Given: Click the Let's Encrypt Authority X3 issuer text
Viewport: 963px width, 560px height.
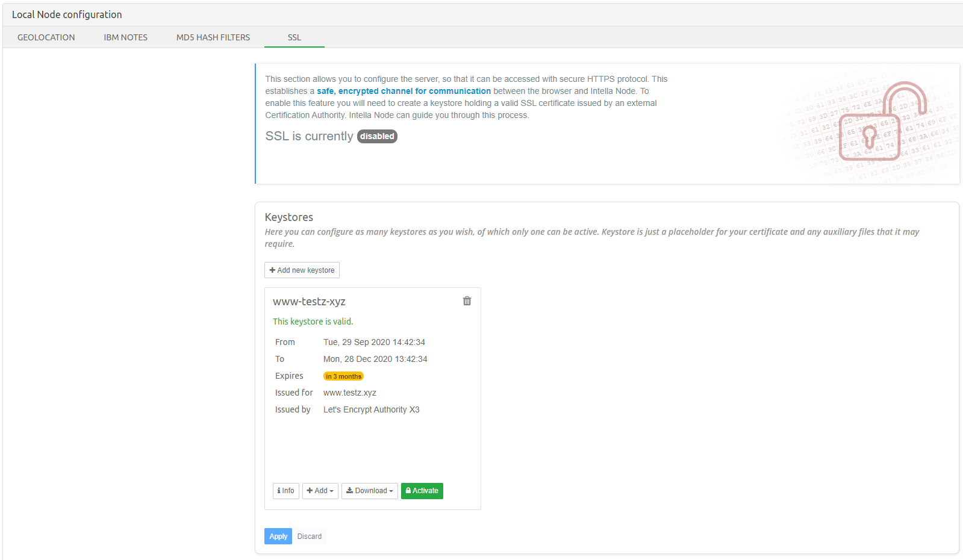Looking at the screenshot, I should click(371, 409).
